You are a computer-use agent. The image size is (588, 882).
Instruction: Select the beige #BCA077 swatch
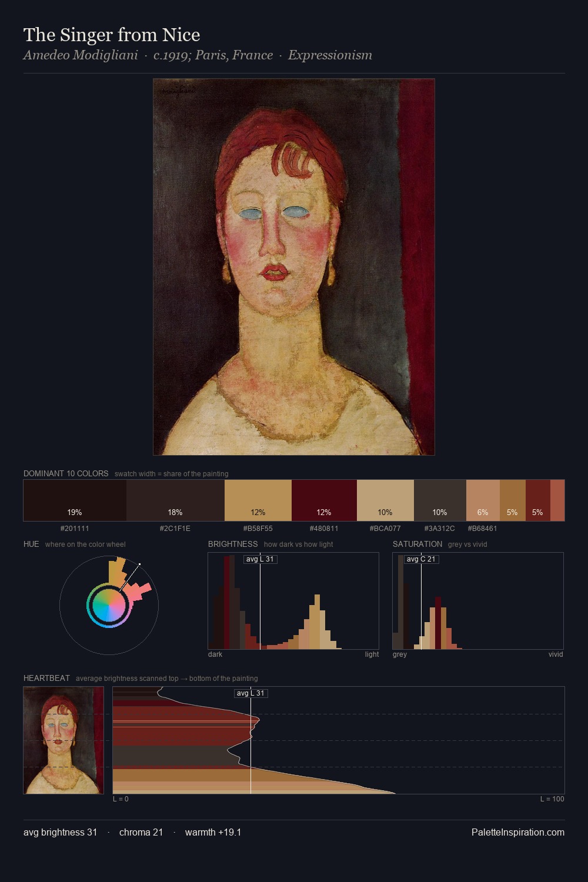point(385,500)
